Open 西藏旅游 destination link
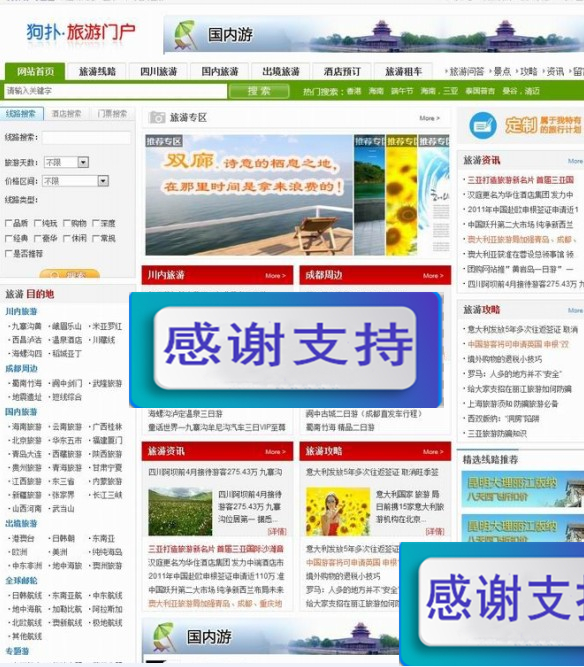Screen dimensions: 584x667 [67, 454]
